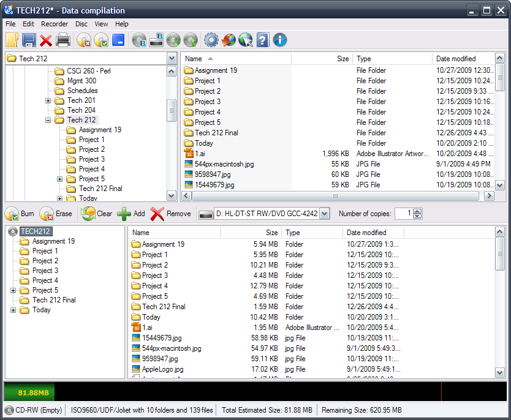This screenshot has width=511, height=420.
Task: Open the Save compilation icon
Action: tap(28, 40)
